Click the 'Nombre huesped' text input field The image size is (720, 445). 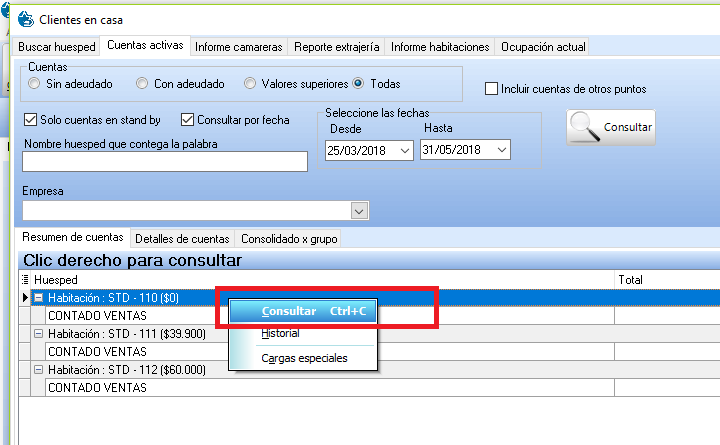165,162
